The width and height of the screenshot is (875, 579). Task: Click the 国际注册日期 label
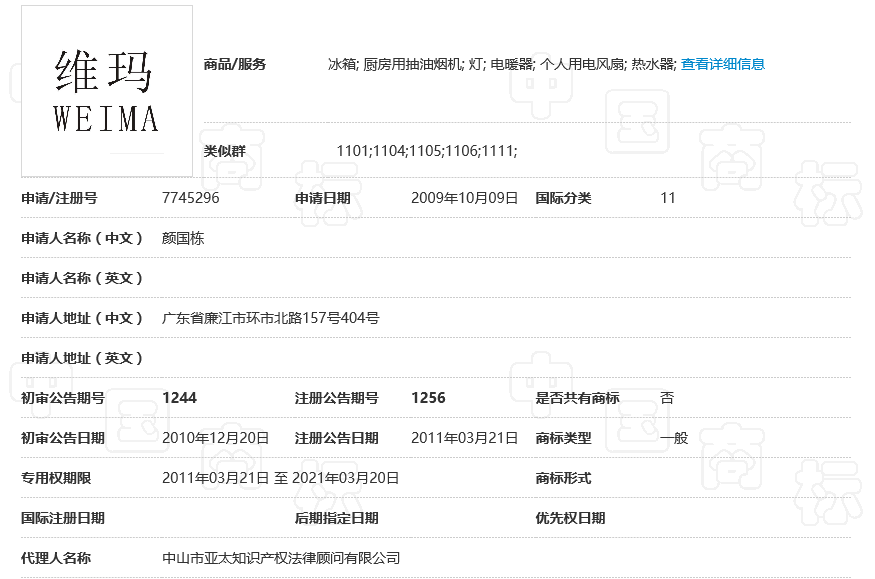(63, 518)
